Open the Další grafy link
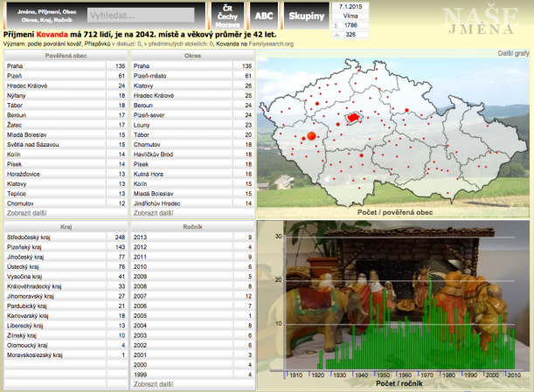534x392 pixels. click(x=512, y=53)
